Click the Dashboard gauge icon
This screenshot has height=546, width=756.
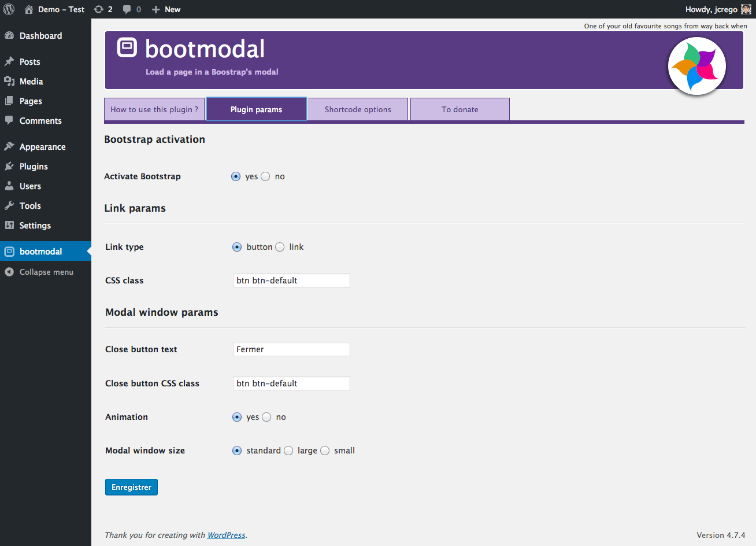[9, 36]
